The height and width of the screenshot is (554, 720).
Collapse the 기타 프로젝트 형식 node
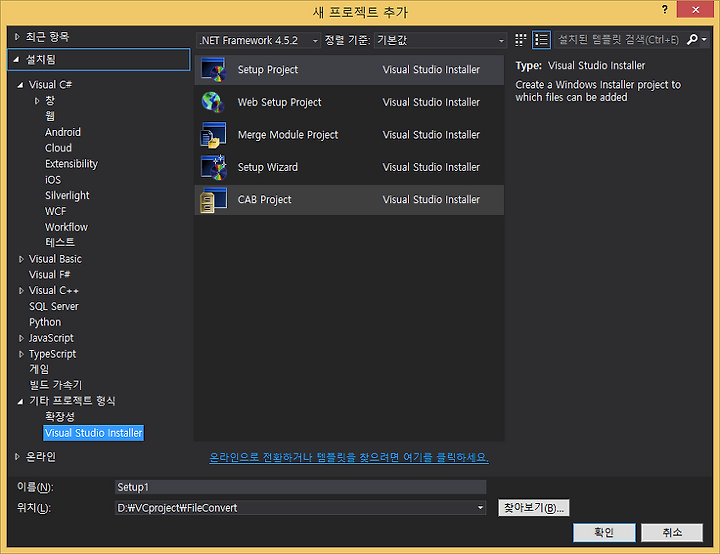coord(20,401)
